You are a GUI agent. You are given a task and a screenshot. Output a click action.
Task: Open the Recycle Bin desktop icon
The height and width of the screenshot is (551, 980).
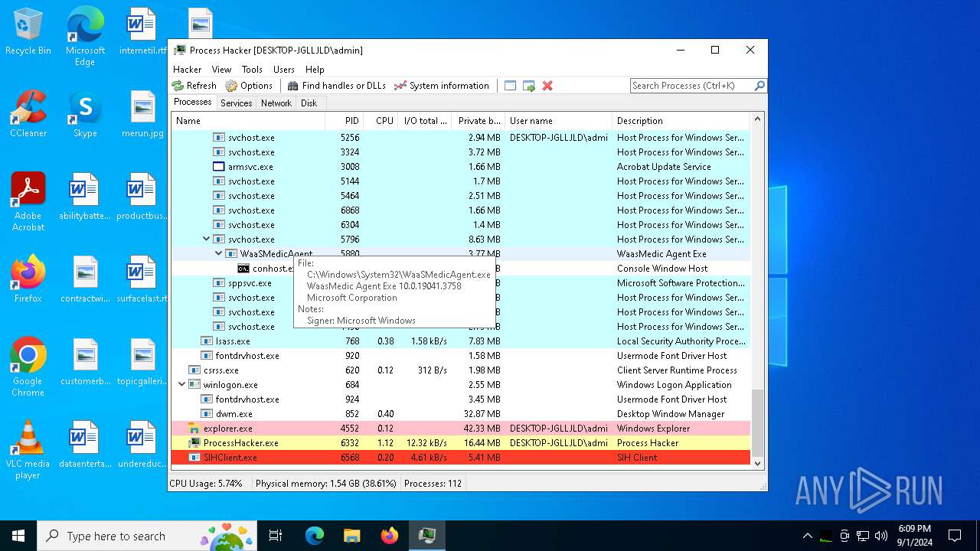[x=28, y=33]
